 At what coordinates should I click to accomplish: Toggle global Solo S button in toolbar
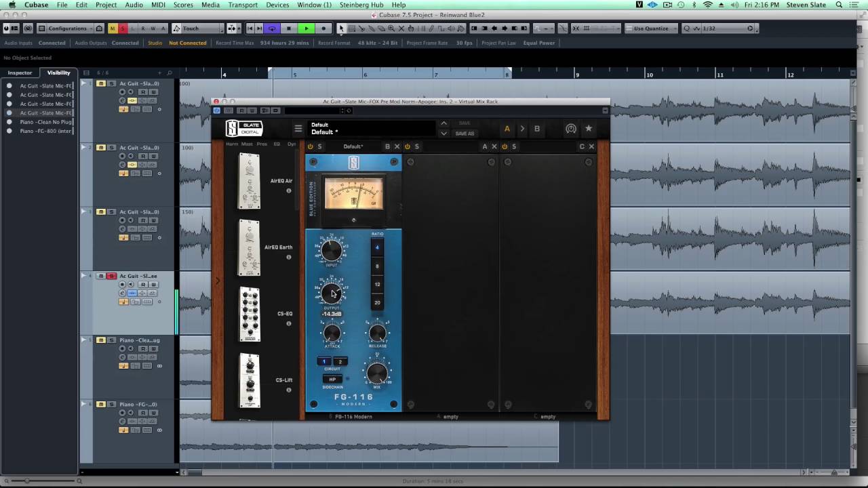tap(123, 28)
